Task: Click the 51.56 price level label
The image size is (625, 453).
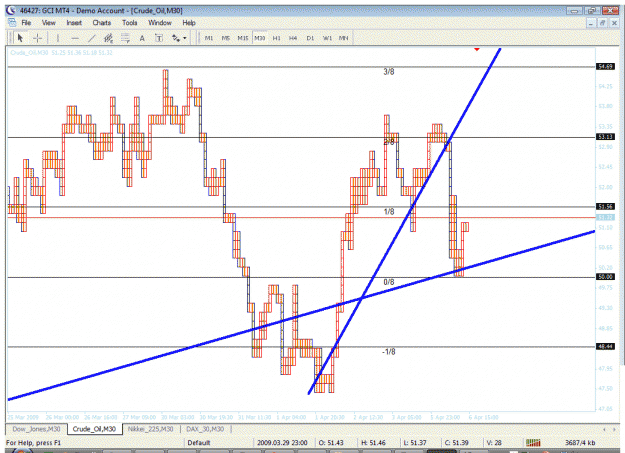Action: tap(605, 206)
